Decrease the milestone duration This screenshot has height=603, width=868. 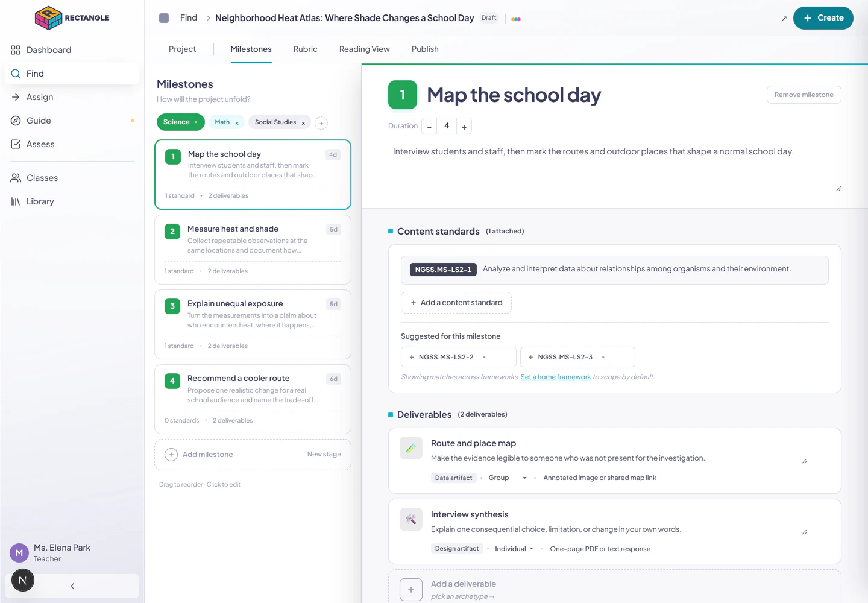[429, 127]
